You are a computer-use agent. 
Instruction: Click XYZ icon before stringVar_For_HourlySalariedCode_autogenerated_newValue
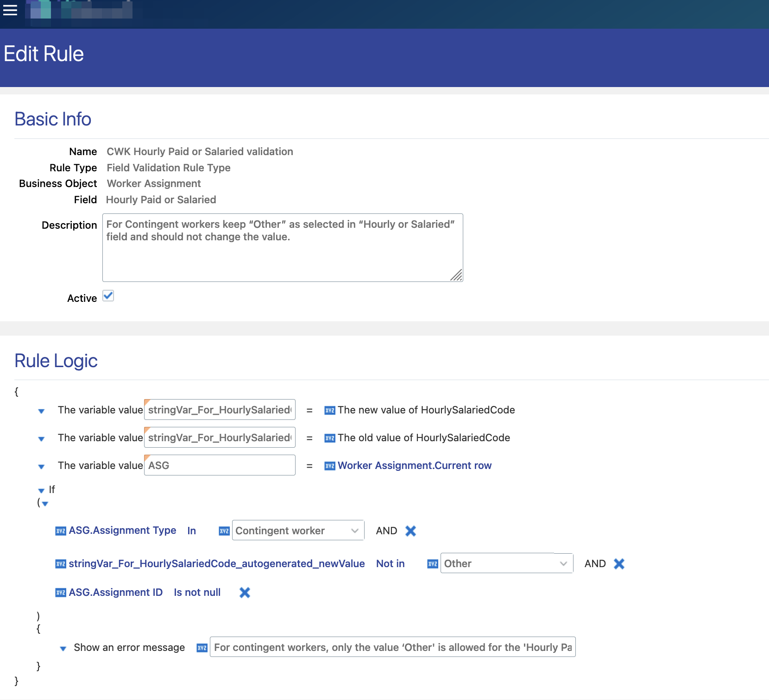click(61, 564)
